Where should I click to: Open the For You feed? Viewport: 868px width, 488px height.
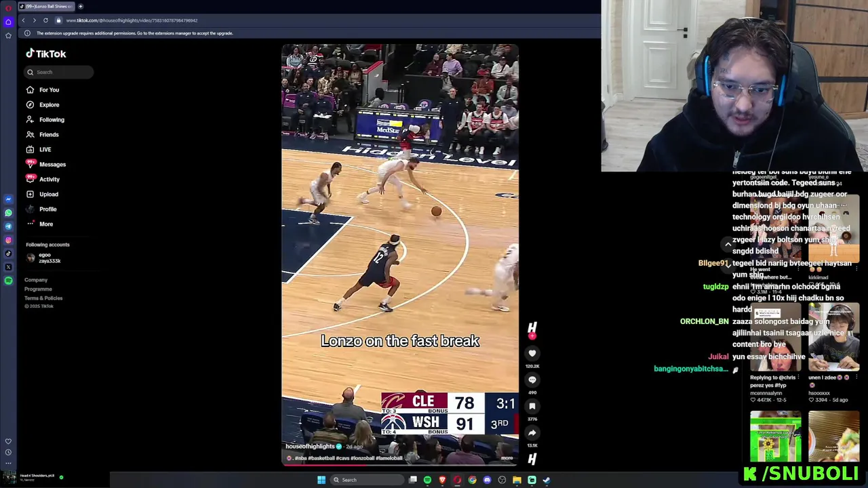click(43, 89)
